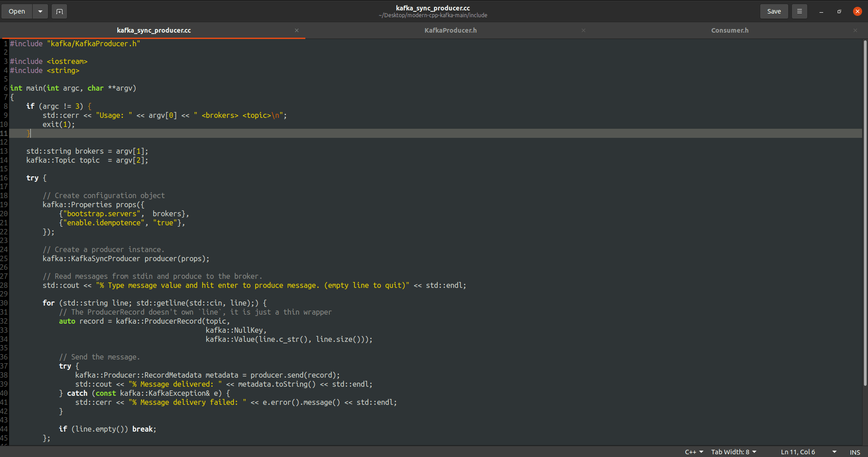
Task: Click on kafka::KafkaSyncProducer producer(props);
Action: (x=126, y=258)
